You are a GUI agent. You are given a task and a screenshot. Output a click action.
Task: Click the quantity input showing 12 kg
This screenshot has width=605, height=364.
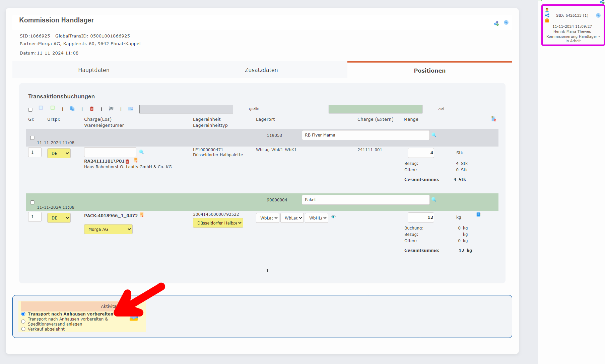click(x=420, y=217)
